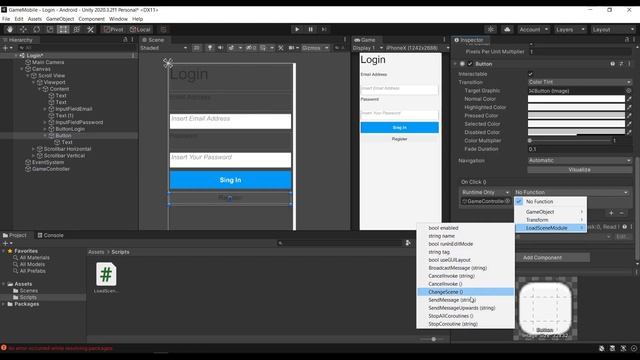
Task: Open the cloud services icon
Action: tap(507, 29)
